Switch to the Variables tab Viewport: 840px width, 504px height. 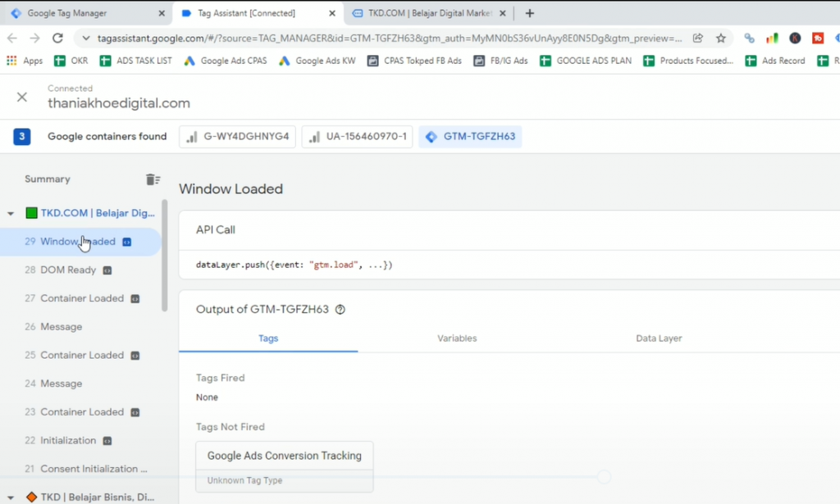[457, 338]
